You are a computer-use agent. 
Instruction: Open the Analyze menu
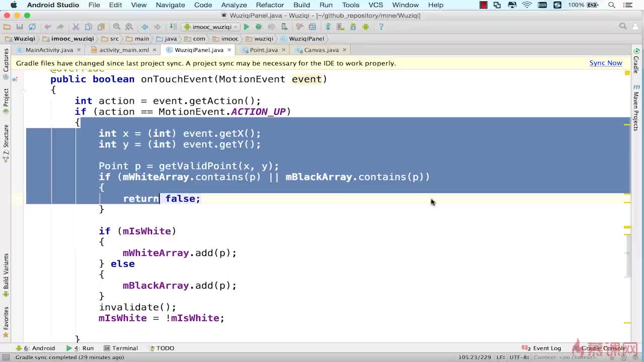click(234, 5)
